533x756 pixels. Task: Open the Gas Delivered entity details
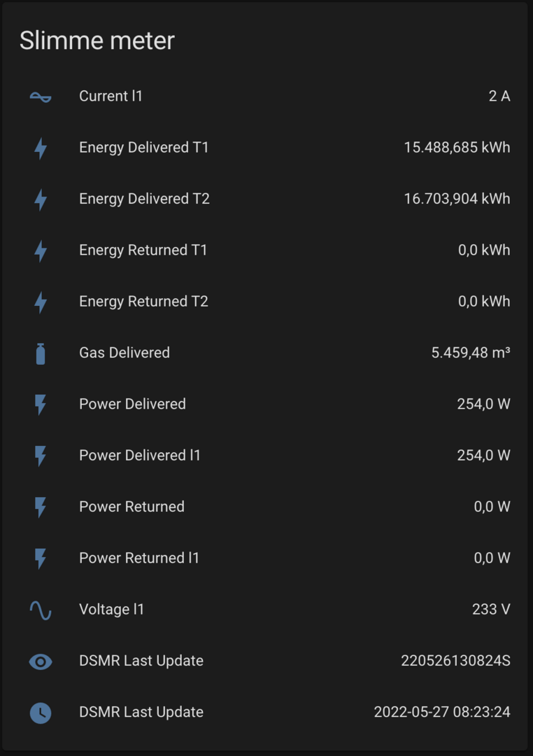125,353
